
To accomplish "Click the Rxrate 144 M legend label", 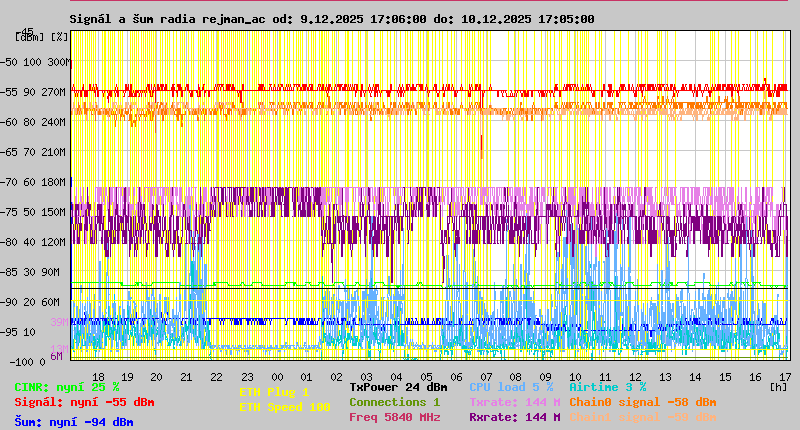I will pos(514,417).
